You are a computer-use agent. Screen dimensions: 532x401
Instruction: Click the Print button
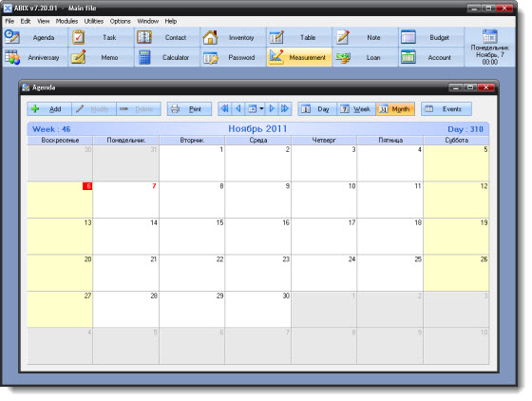(x=189, y=109)
